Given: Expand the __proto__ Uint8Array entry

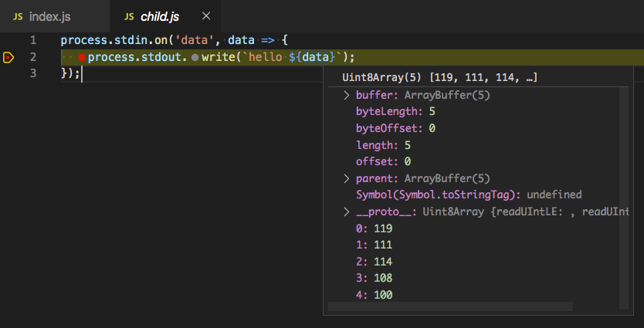Looking at the screenshot, I should pyautogui.click(x=347, y=211).
